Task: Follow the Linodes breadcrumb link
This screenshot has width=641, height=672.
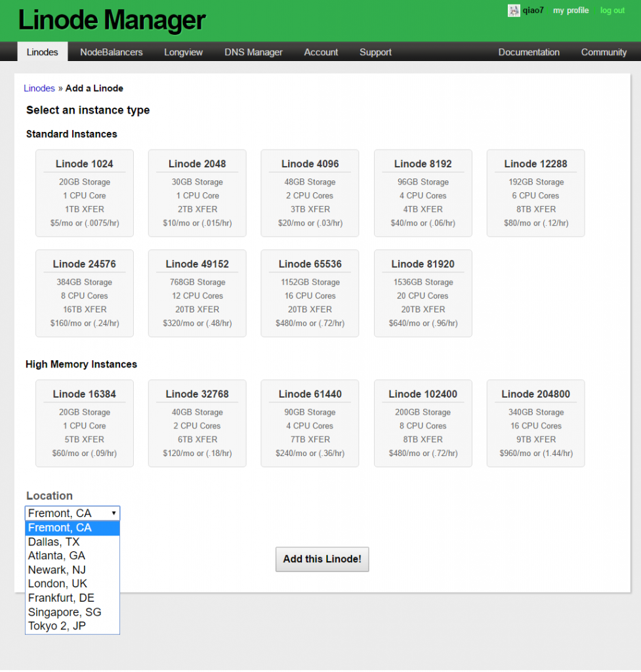Action: 39,89
